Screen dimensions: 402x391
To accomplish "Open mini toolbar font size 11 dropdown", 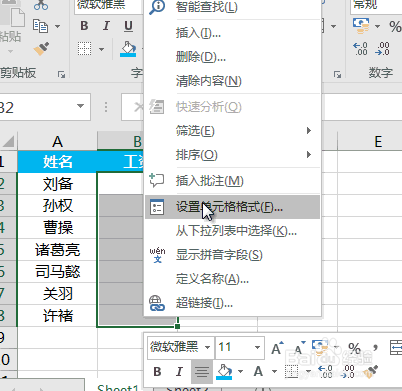I will pos(257,347).
